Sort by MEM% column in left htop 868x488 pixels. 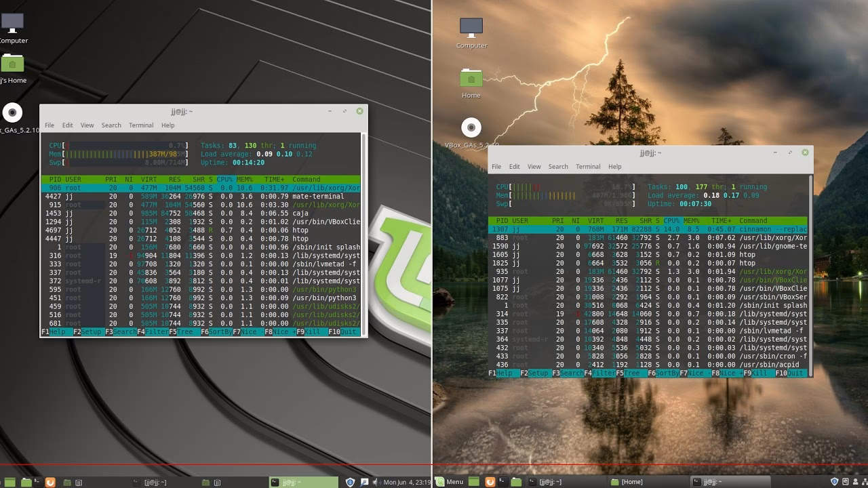[244, 180]
